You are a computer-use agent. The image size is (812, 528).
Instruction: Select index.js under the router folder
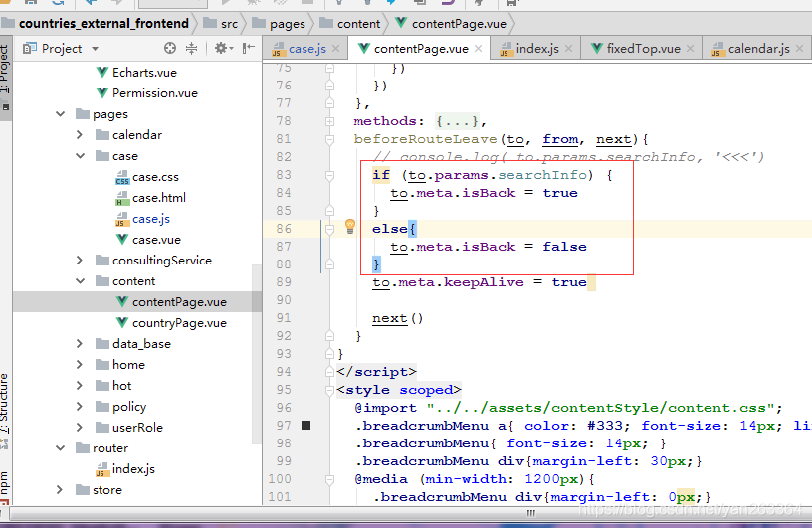(x=125, y=469)
